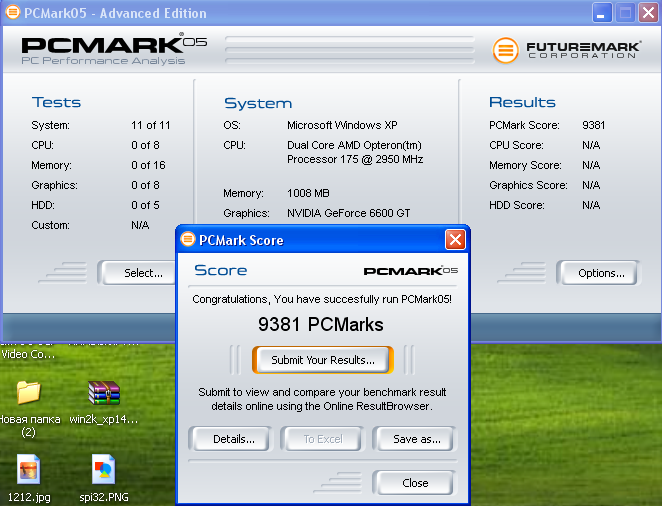This screenshot has height=506, width=662.
Task: Click the '1008 MB' memory value
Action: pos(308,193)
